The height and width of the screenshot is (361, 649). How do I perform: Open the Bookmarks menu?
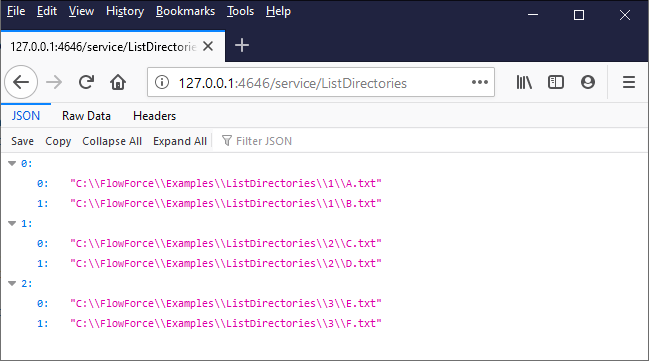tap(185, 11)
